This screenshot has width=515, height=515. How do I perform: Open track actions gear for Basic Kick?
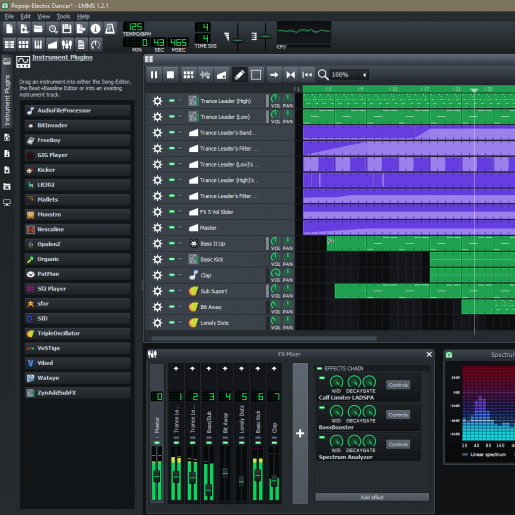(x=157, y=259)
